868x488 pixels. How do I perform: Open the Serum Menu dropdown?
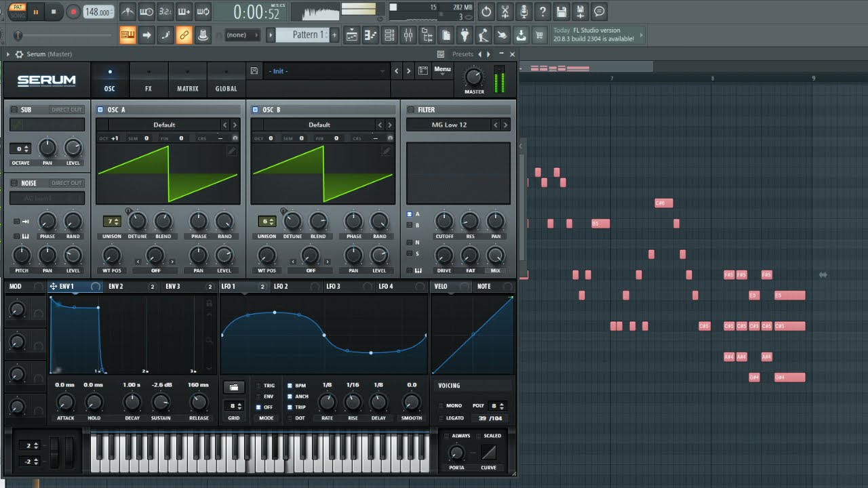(442, 70)
